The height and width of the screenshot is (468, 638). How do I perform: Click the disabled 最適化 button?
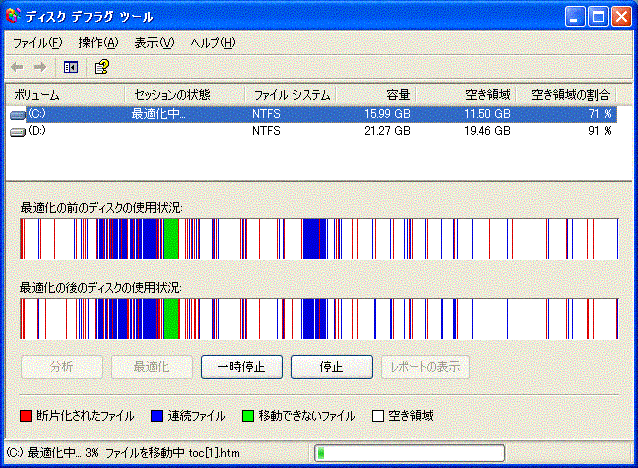[152, 367]
